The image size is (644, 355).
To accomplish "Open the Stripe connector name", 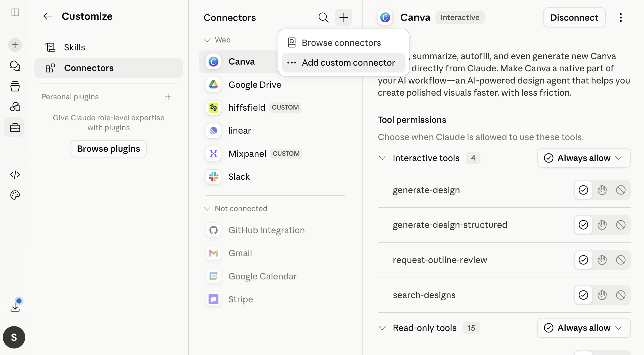I will 241,299.
